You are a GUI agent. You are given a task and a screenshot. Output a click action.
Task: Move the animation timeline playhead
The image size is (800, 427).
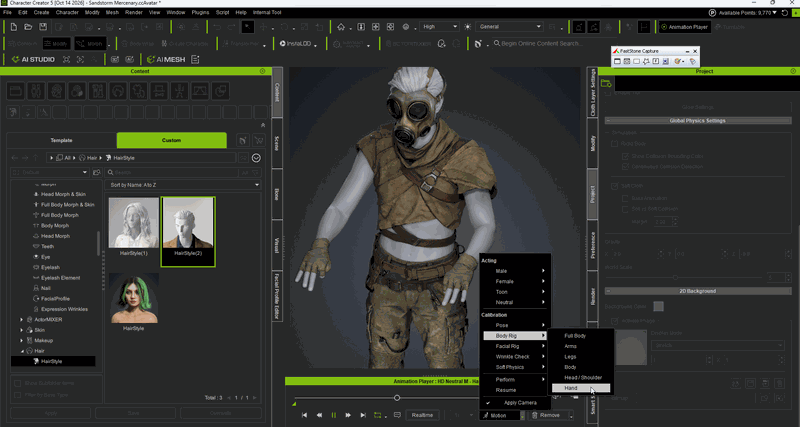pyautogui.click(x=396, y=398)
